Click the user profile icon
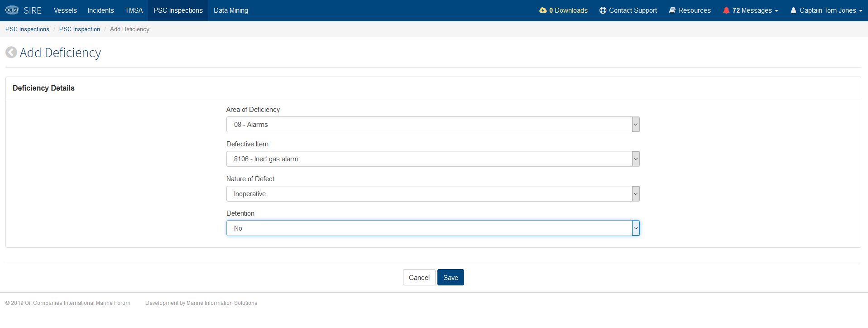The height and width of the screenshot is (328, 868). coord(793,10)
